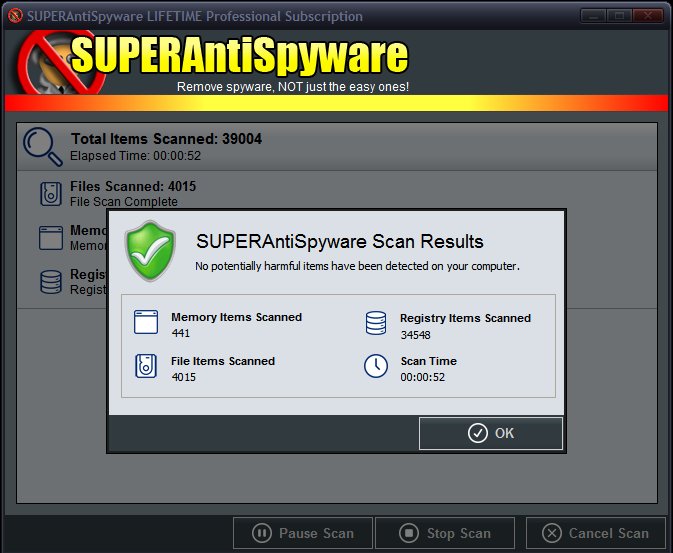Viewport: 673px width, 553px height.
Task: Click the 'SUPERAntiSpyware Scan Results' heading
Action: coord(340,242)
